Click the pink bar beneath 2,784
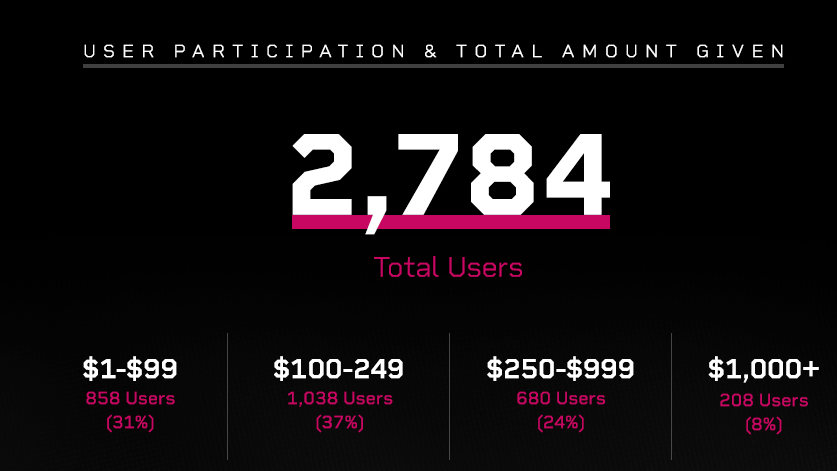Viewport: 837px width, 471px height. pyautogui.click(x=450, y=222)
